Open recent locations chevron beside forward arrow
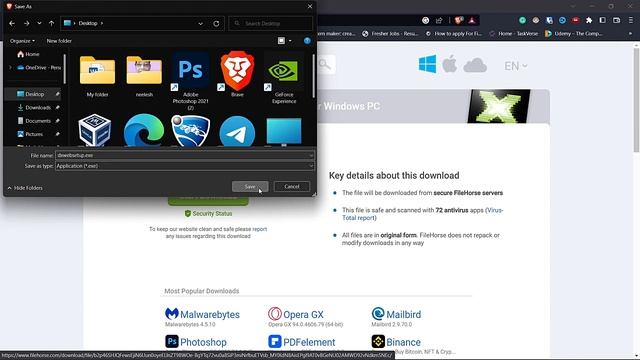640x360 pixels. click(x=39, y=24)
